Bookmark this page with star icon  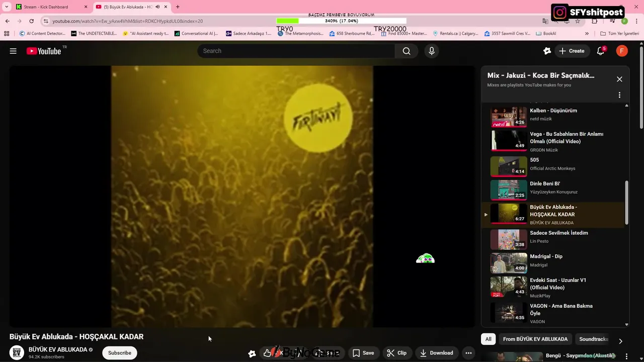577,21
